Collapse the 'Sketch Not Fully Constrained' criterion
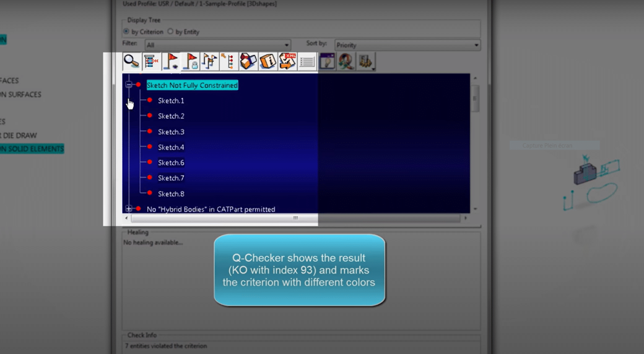The height and width of the screenshot is (354, 644). click(x=129, y=84)
